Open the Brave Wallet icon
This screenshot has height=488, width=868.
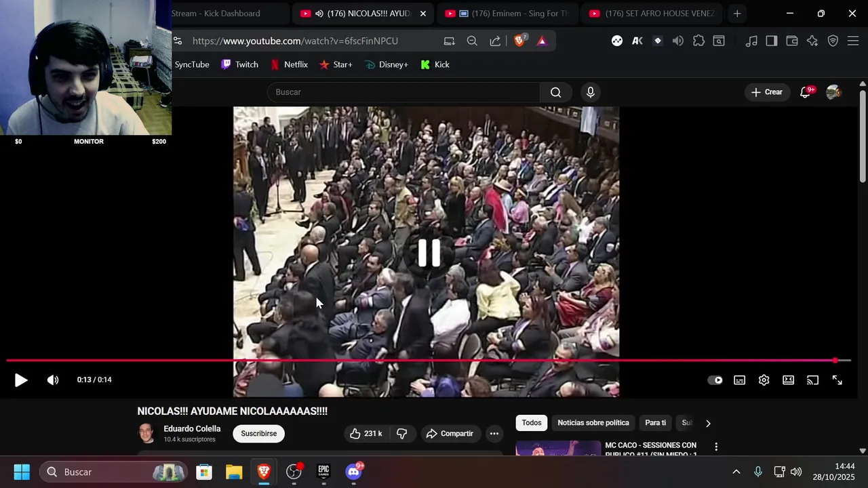[x=792, y=41]
